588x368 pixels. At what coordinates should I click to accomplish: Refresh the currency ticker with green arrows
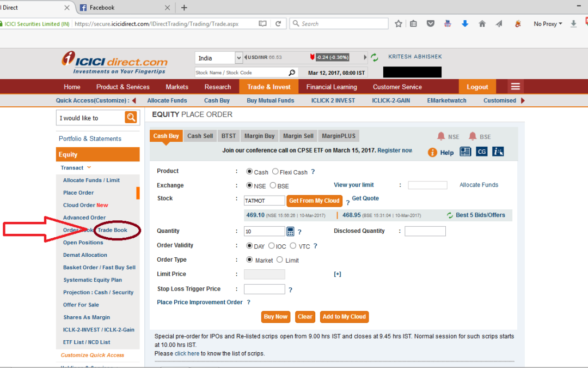(x=374, y=57)
